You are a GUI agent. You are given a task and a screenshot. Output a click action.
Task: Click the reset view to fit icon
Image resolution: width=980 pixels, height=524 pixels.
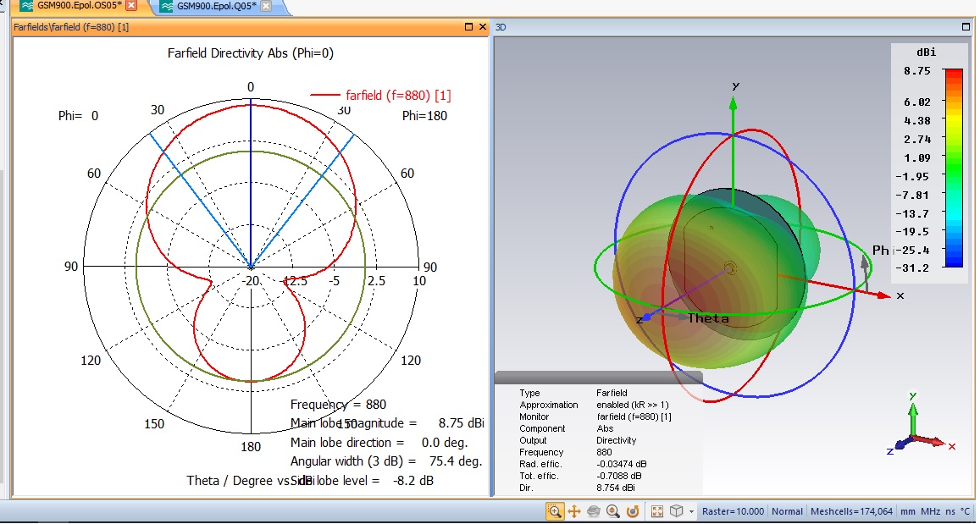[x=657, y=511]
